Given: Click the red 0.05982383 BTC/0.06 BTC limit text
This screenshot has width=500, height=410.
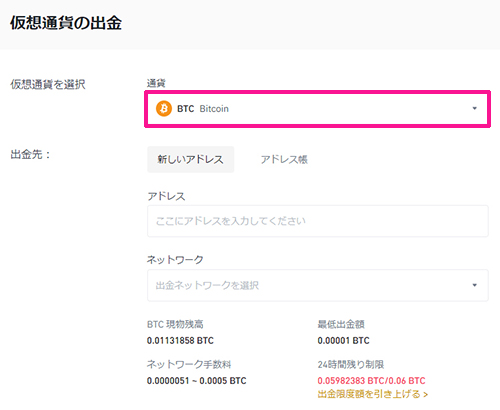Looking at the screenshot, I should pos(371,381).
